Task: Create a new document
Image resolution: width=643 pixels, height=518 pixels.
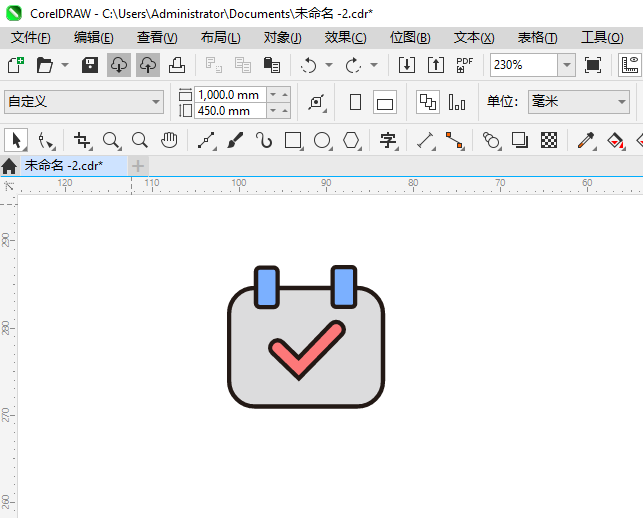Action: coord(16,65)
